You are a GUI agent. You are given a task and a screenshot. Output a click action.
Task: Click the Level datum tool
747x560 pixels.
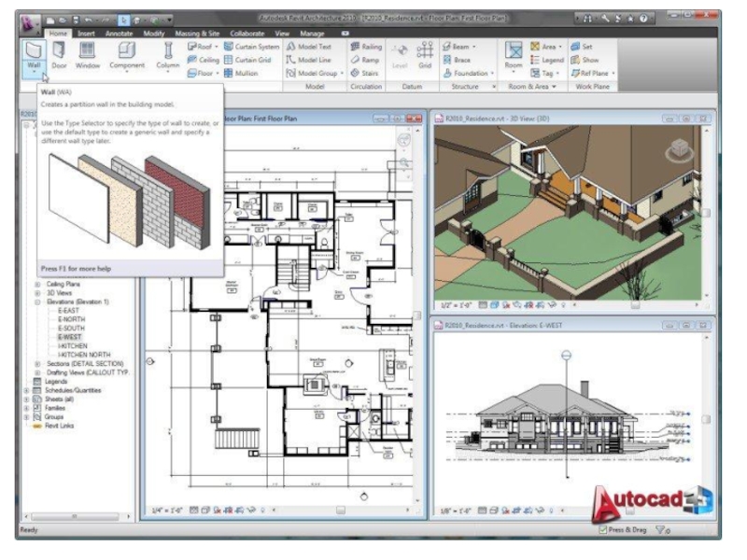click(400, 56)
